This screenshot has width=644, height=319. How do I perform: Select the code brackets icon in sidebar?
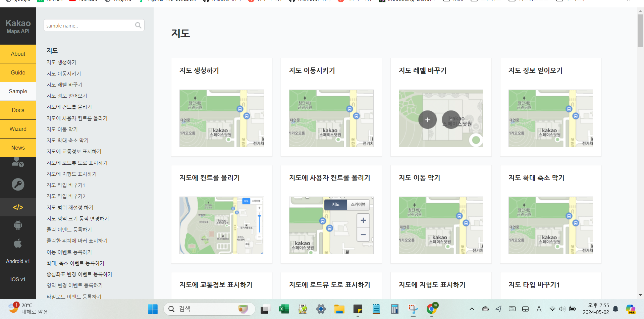coord(18,207)
